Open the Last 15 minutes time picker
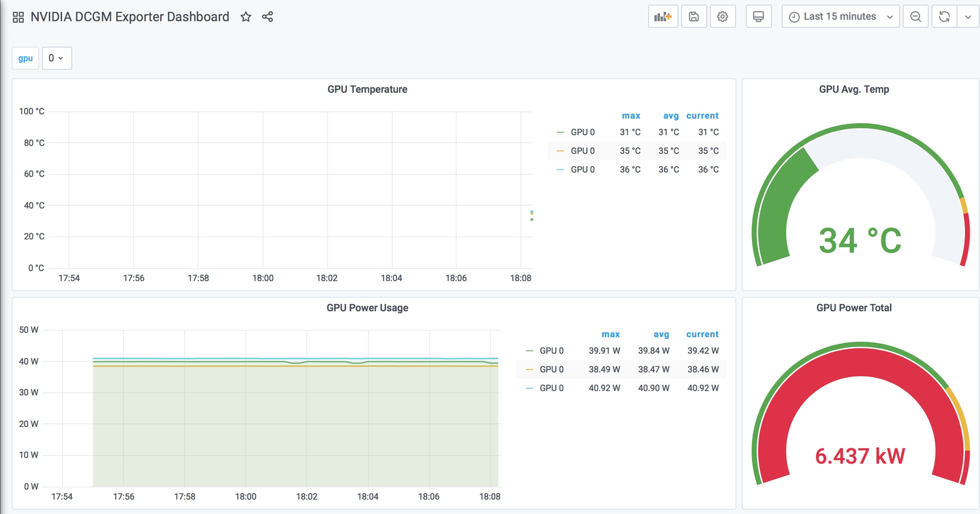 840,17
